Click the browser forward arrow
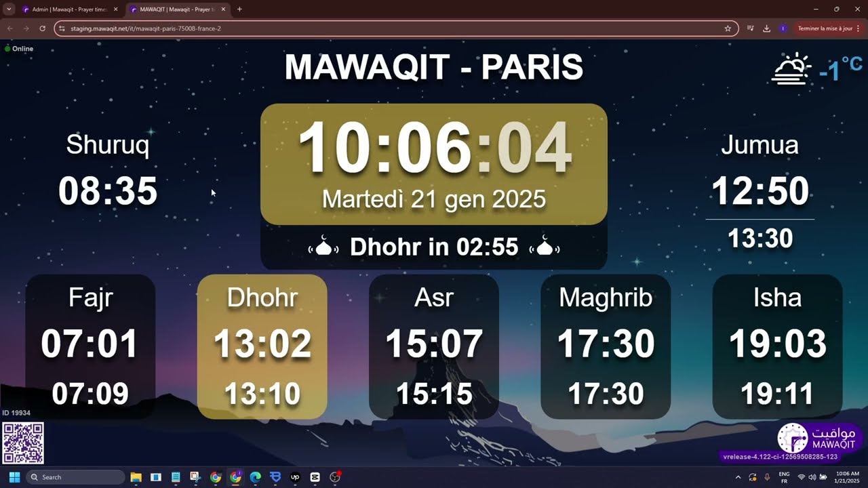The height and width of the screenshot is (488, 868). [26, 28]
